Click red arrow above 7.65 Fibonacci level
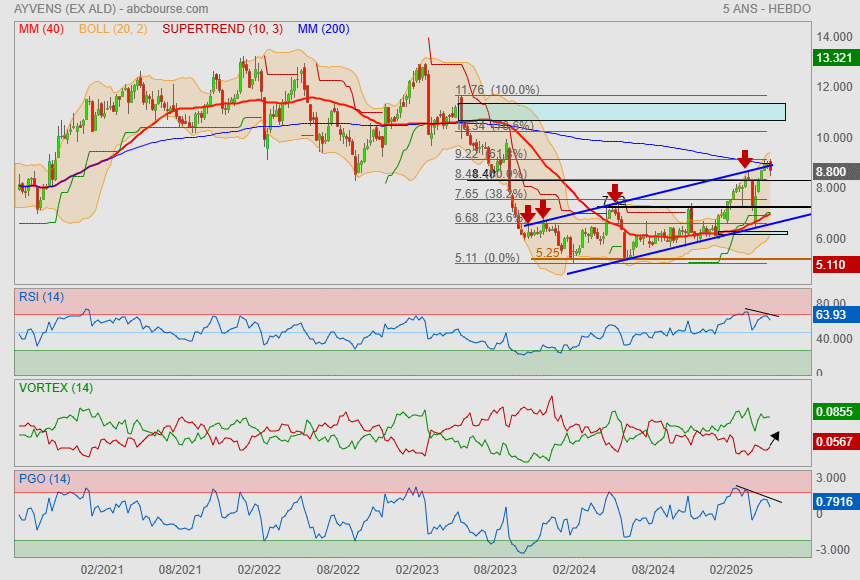 615,192
